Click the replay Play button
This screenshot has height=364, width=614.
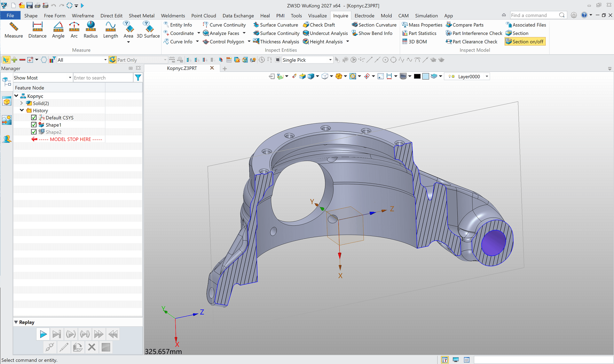(43, 334)
